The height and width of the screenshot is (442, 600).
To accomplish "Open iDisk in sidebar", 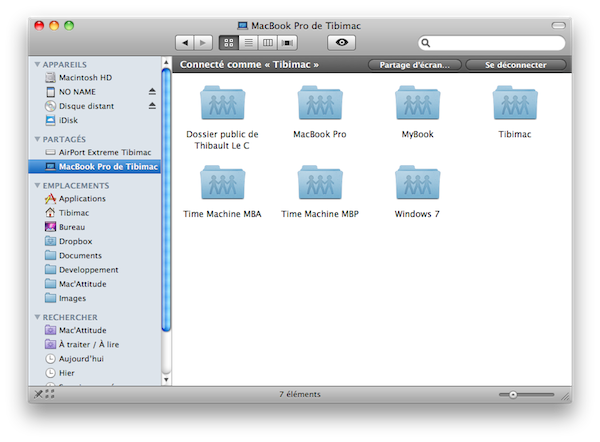I will tap(95, 120).
